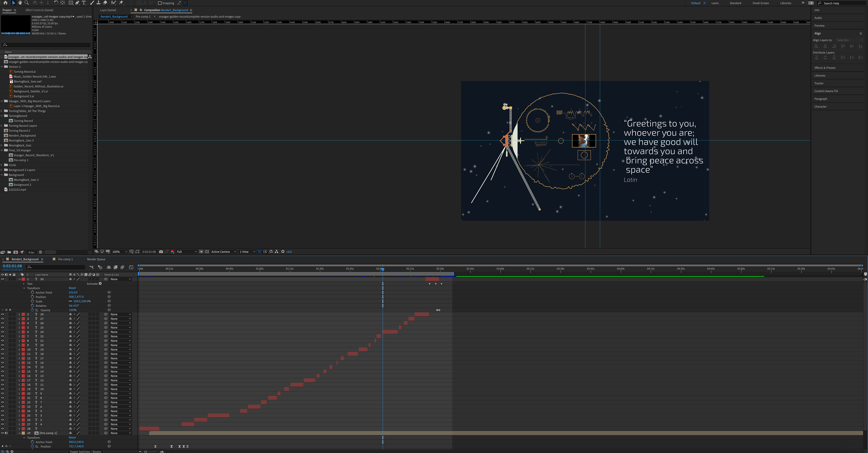Toggle the transparency grid in the viewer
The height and width of the screenshot is (453, 868).
207,252
